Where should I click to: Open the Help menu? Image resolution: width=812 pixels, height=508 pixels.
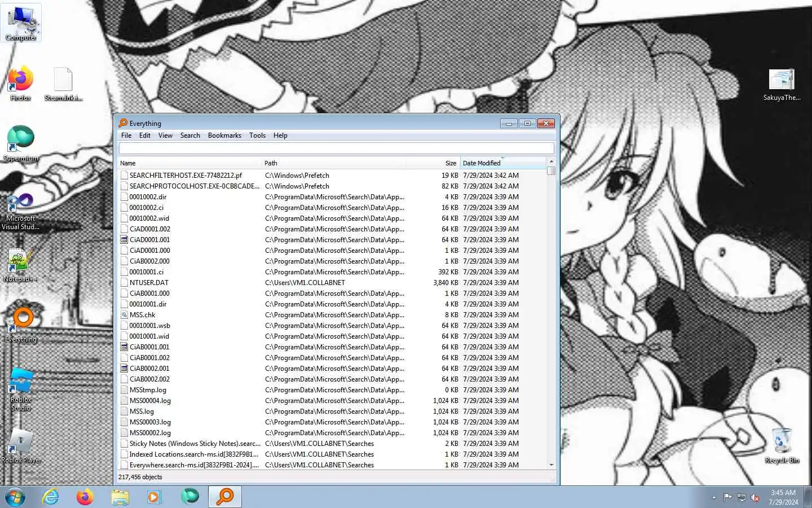(x=280, y=135)
